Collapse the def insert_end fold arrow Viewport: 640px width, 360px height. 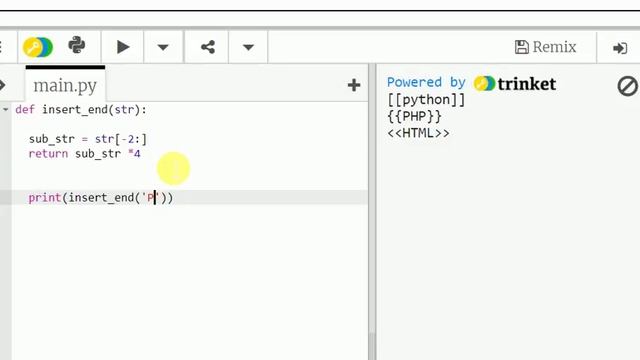pos(6,109)
